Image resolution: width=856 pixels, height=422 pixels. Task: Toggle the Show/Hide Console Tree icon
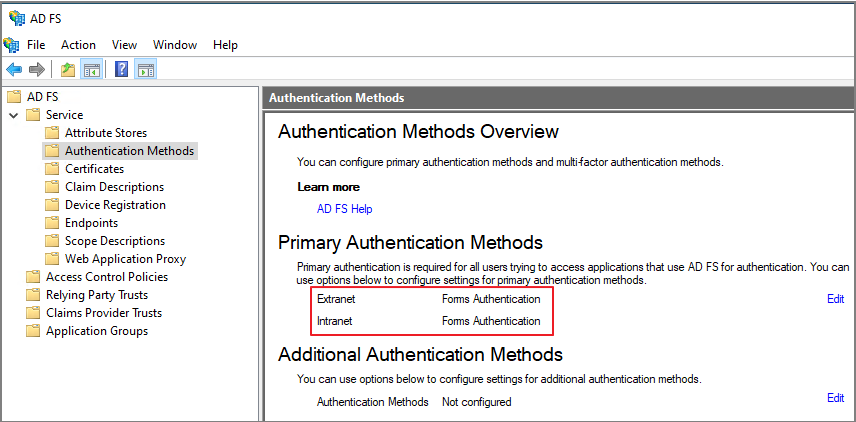(91, 69)
